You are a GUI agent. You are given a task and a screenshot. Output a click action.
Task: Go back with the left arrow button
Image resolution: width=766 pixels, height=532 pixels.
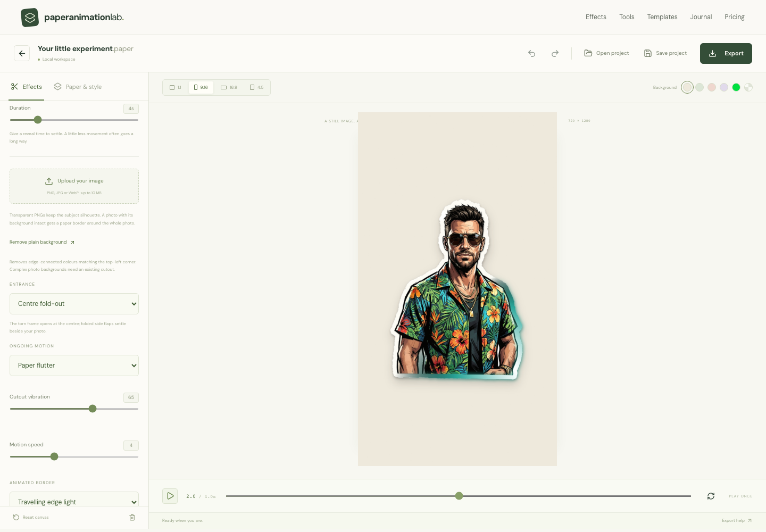(x=22, y=53)
